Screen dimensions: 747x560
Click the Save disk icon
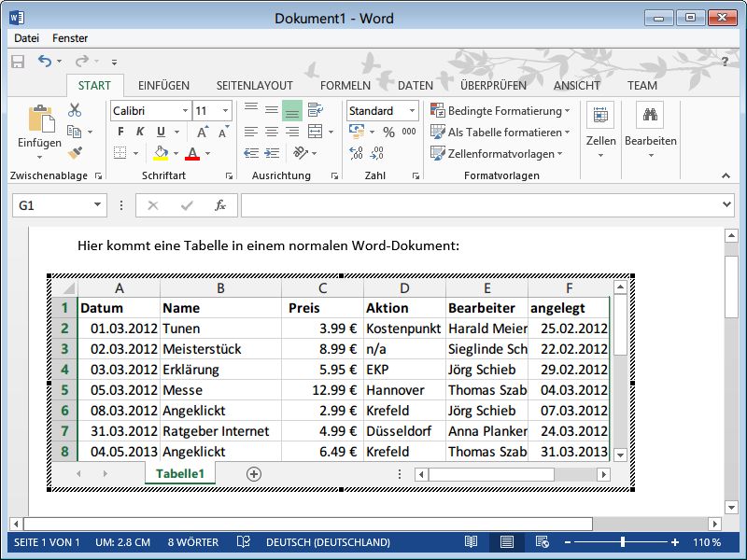point(18,62)
